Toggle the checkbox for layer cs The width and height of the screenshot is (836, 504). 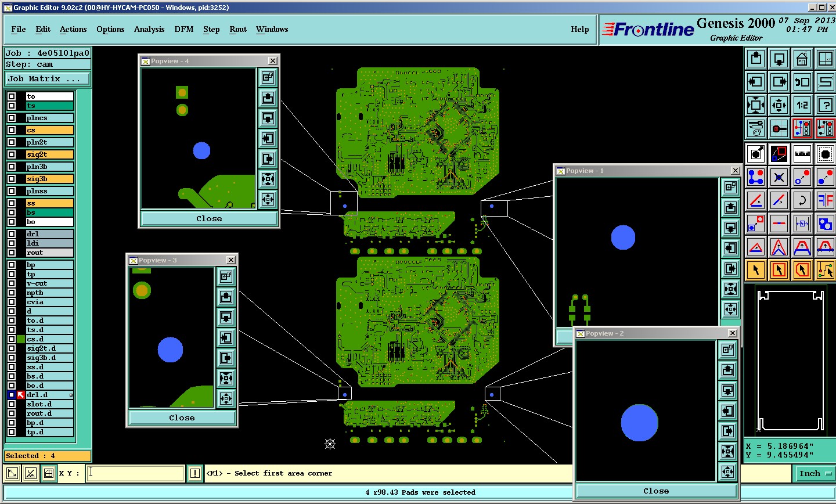pyautogui.click(x=12, y=130)
